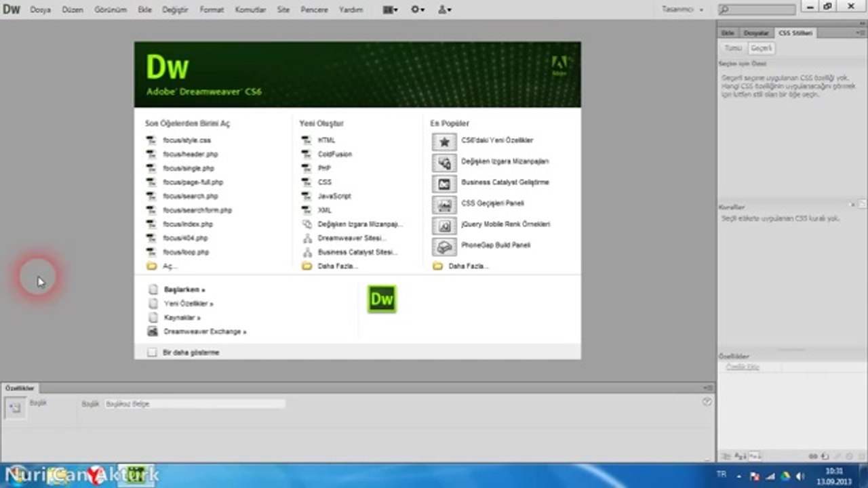
Task: Open the Kaynaklar link
Action: 182,317
